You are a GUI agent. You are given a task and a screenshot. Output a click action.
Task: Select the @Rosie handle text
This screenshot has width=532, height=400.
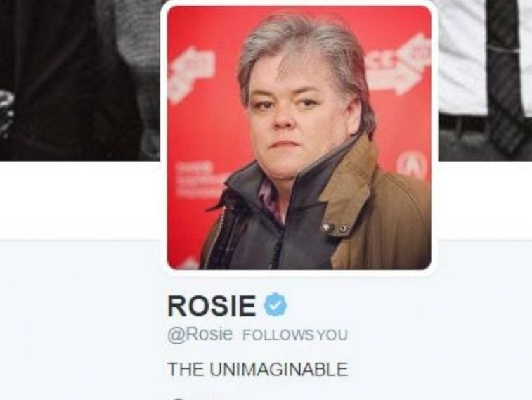point(200,334)
